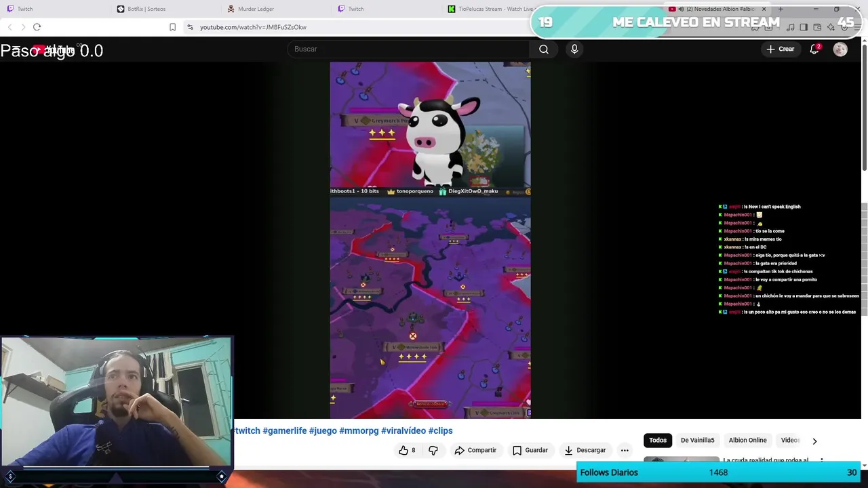Like the video with thumbs-up
The width and height of the screenshot is (868, 488).
coord(408,450)
